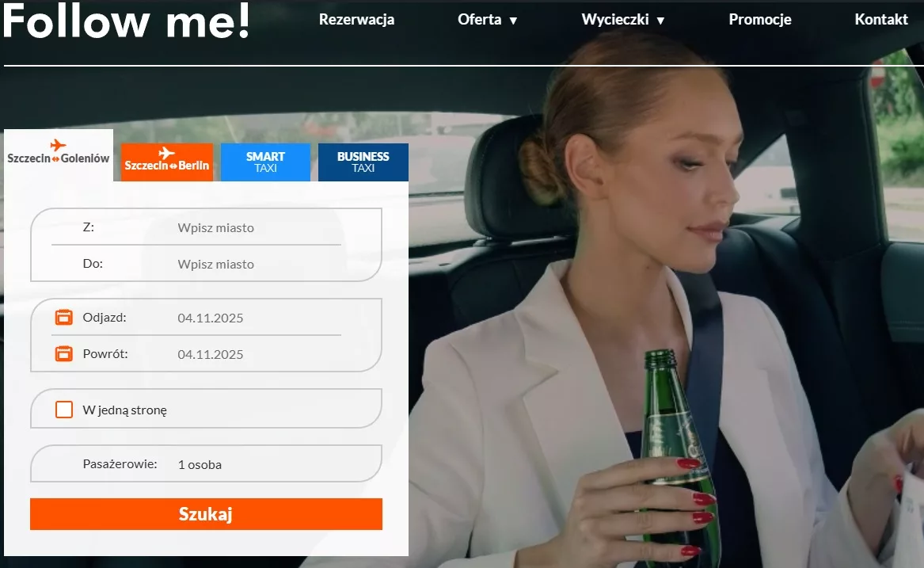Go to the Promocje page
924x568 pixels.
(x=759, y=20)
